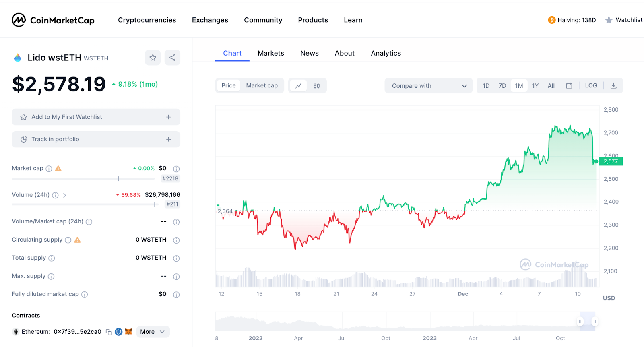Screen dimensions: 644x347
Task: Select Price chart mode
Action: point(229,85)
